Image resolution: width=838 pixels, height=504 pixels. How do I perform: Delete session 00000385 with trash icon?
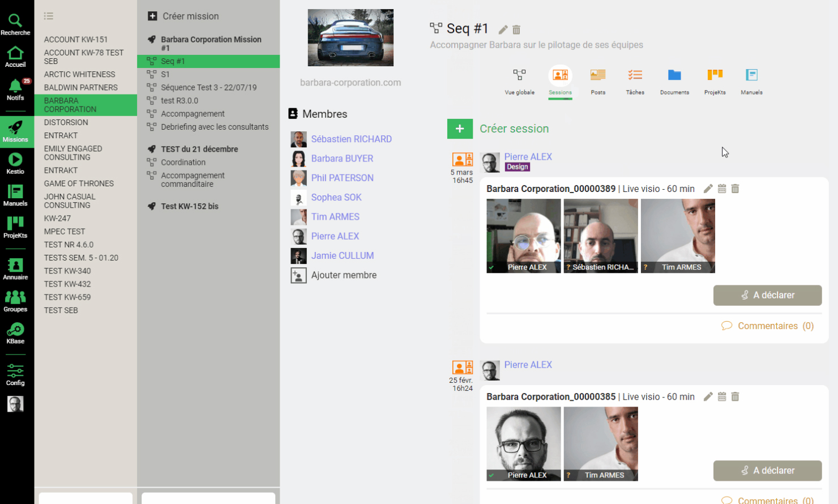[x=735, y=397]
